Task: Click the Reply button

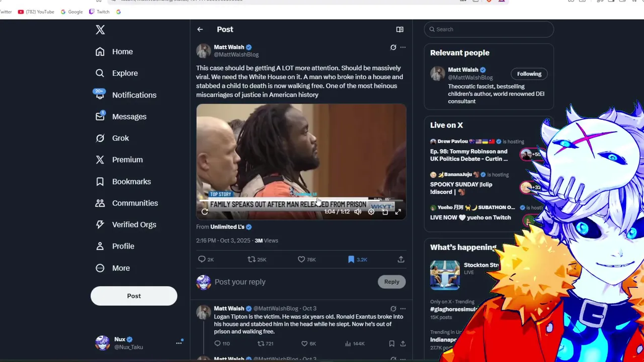Action: (391, 282)
